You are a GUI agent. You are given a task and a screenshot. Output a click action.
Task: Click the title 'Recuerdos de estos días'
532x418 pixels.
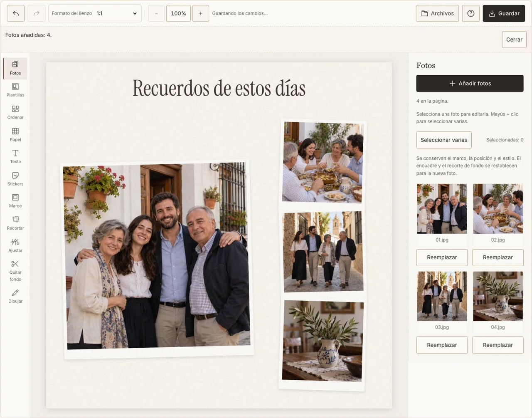coord(219,88)
